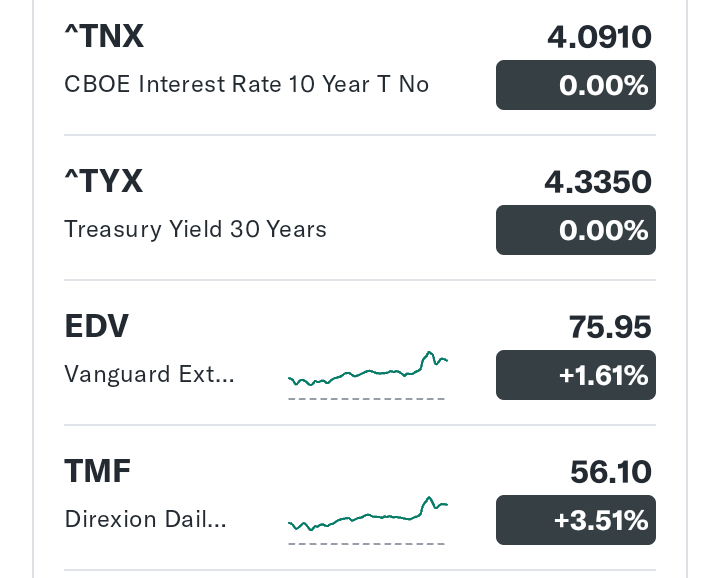Viewport: 720px width, 578px height.
Task: Toggle the EDV +1.61% change badge
Action: (x=576, y=375)
